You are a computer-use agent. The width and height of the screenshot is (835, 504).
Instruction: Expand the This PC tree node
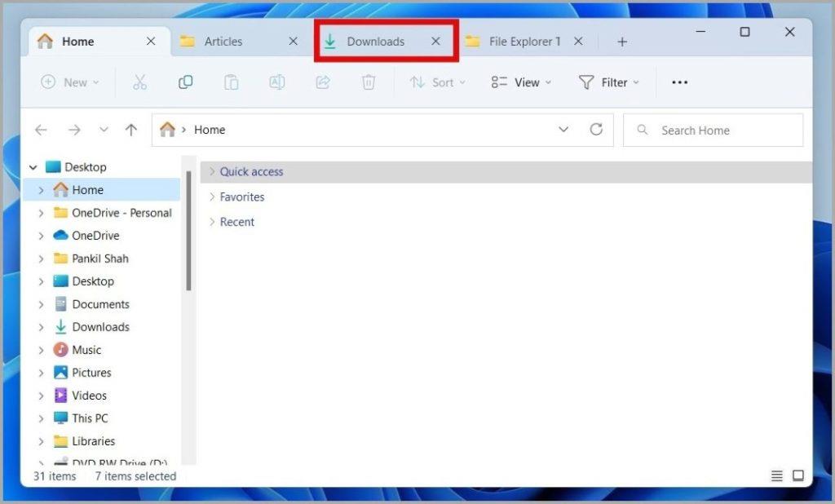coord(41,418)
